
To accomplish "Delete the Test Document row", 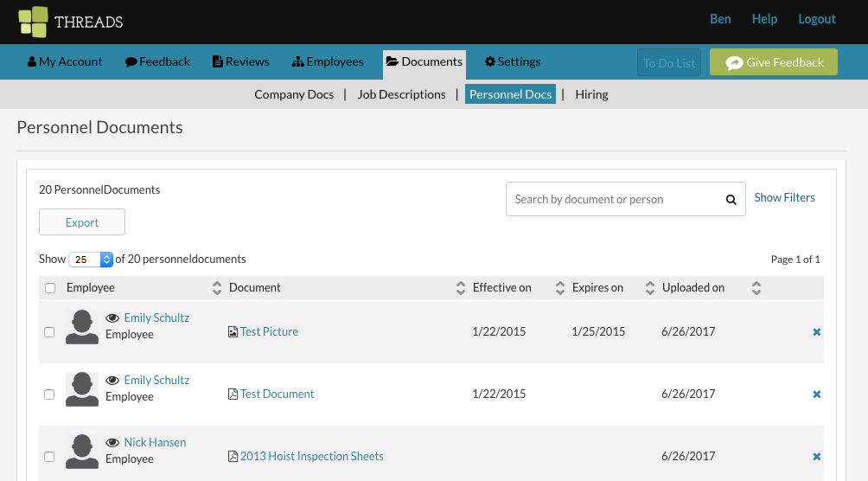I will coord(816,394).
